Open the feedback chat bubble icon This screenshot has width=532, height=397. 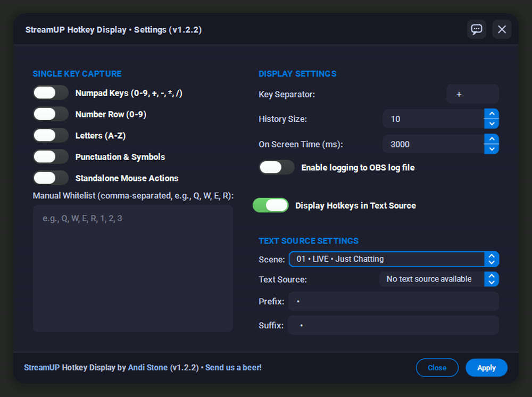click(x=477, y=29)
